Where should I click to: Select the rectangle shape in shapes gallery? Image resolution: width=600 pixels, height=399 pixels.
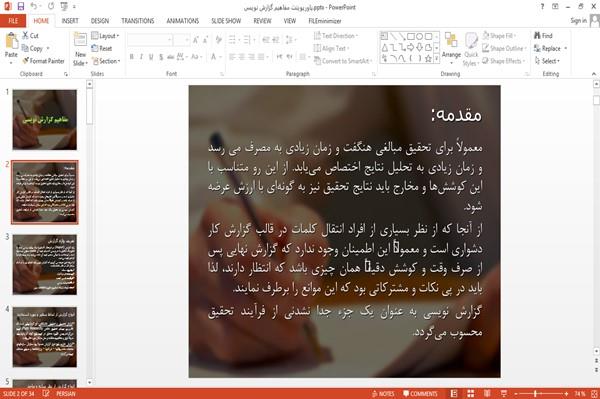pos(411,36)
